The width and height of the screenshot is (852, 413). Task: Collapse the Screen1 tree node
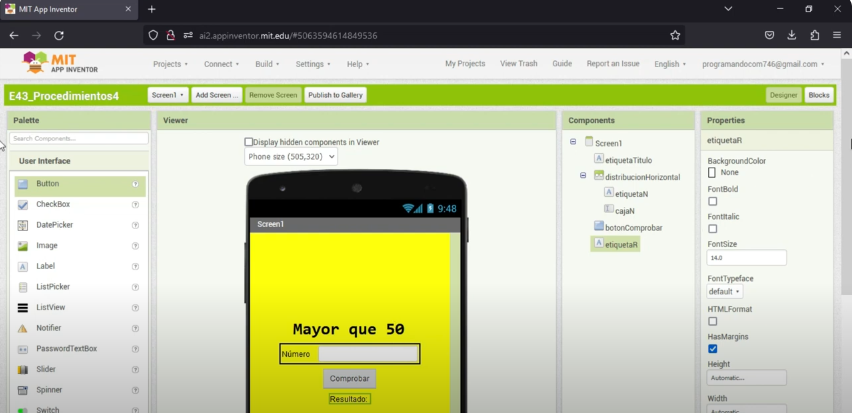573,142
